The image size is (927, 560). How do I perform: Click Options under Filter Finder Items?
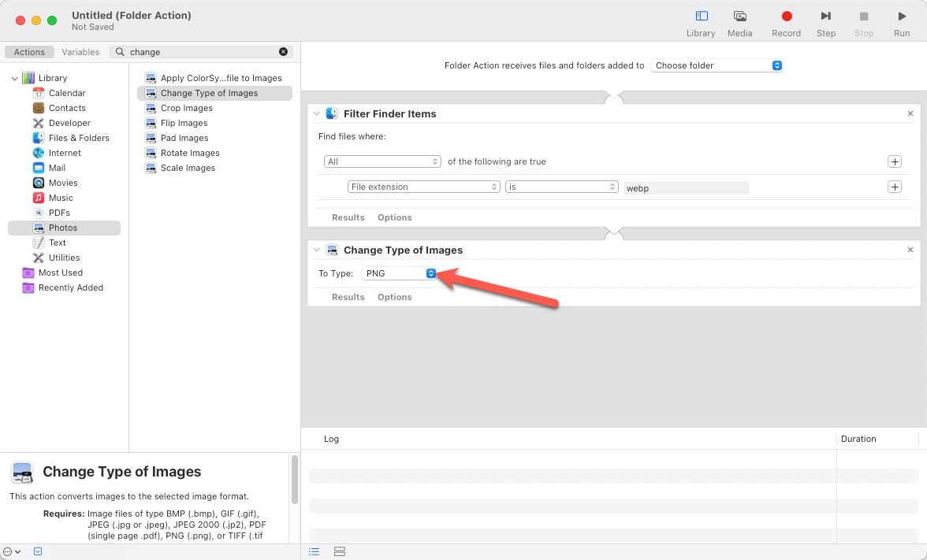pos(394,217)
